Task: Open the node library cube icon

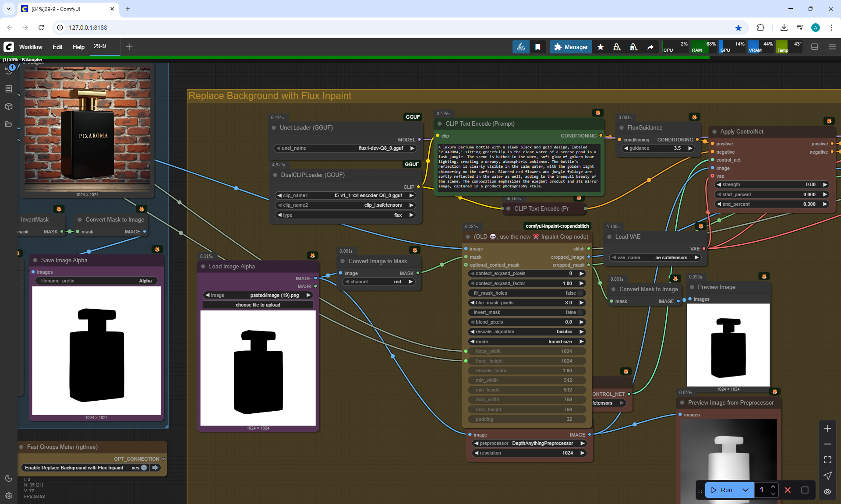Action: [9, 106]
